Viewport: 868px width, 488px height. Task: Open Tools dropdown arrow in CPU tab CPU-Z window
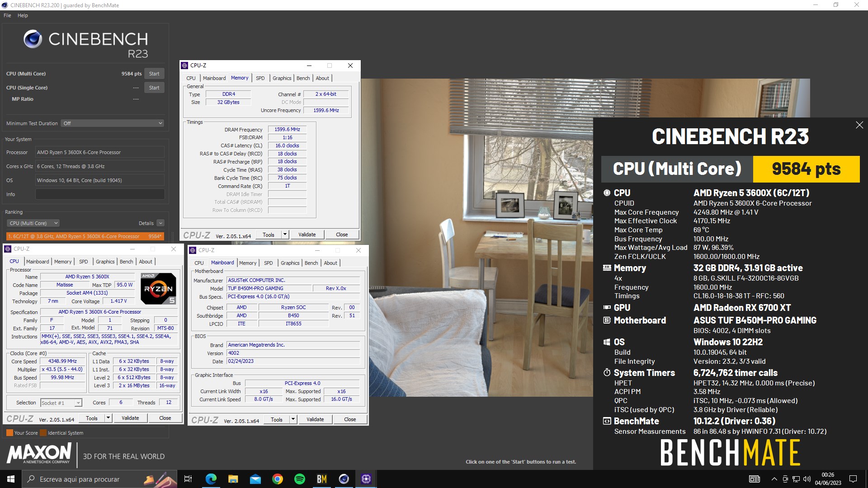click(108, 418)
